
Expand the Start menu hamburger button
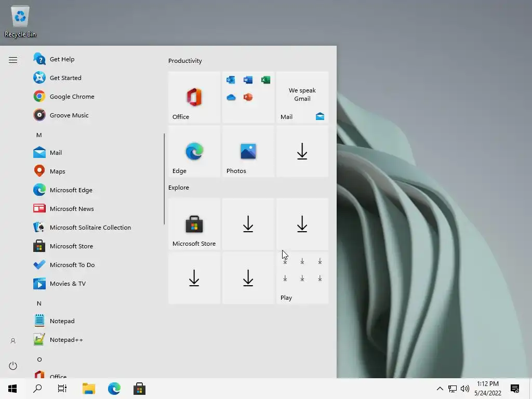click(x=13, y=60)
